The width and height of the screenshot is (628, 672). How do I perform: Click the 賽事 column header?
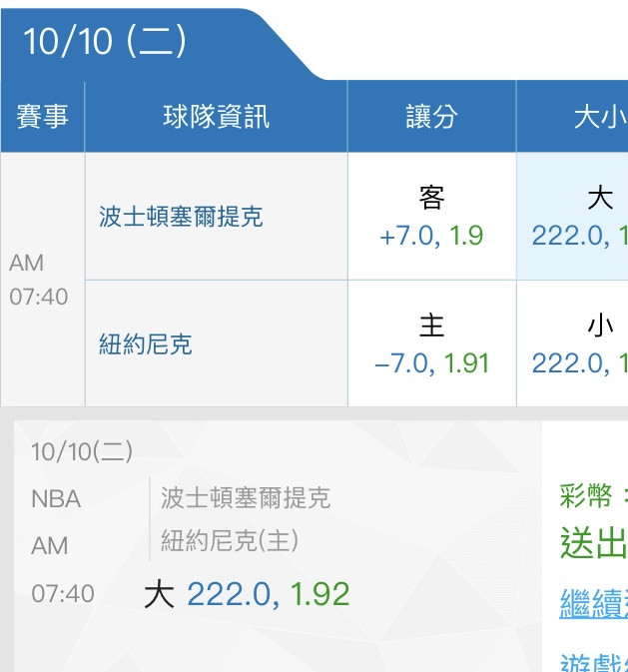42,117
